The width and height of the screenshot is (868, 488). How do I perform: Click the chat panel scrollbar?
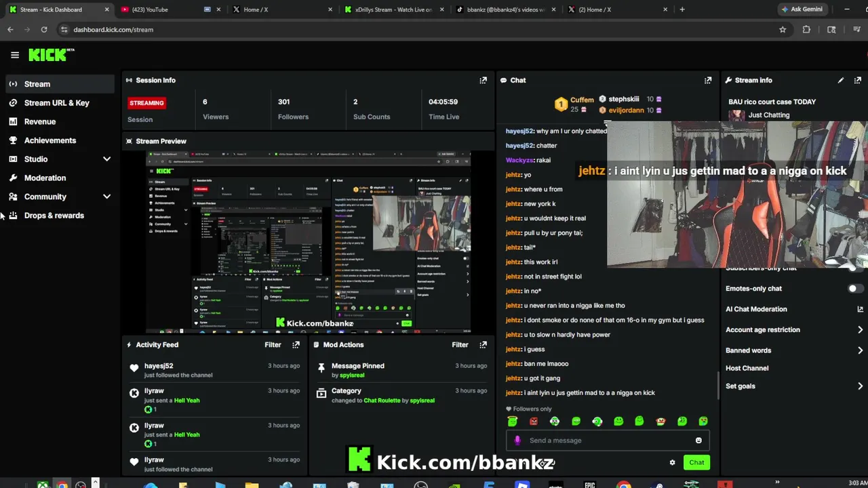[x=718, y=385]
